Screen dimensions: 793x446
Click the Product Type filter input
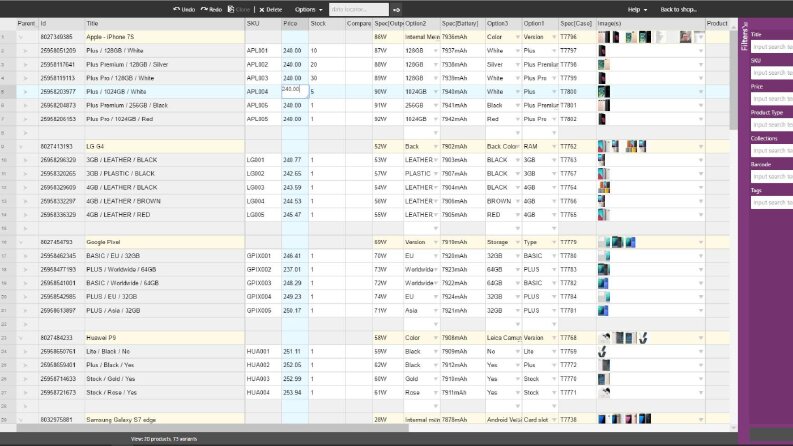pos(772,124)
